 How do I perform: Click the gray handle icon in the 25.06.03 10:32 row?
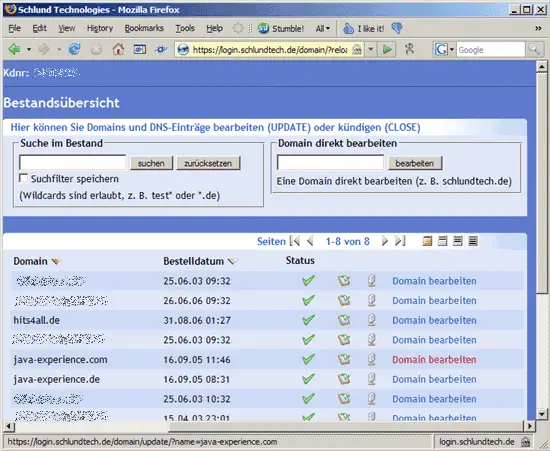click(371, 398)
